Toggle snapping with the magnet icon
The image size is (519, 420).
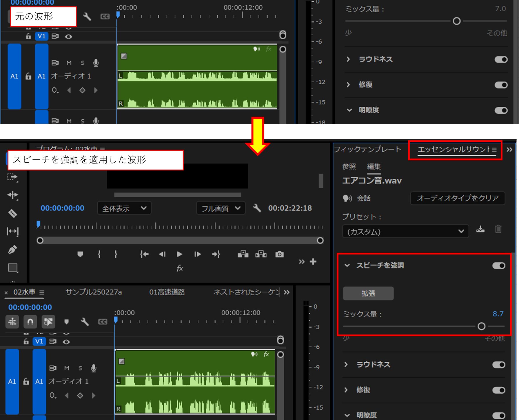pos(30,322)
